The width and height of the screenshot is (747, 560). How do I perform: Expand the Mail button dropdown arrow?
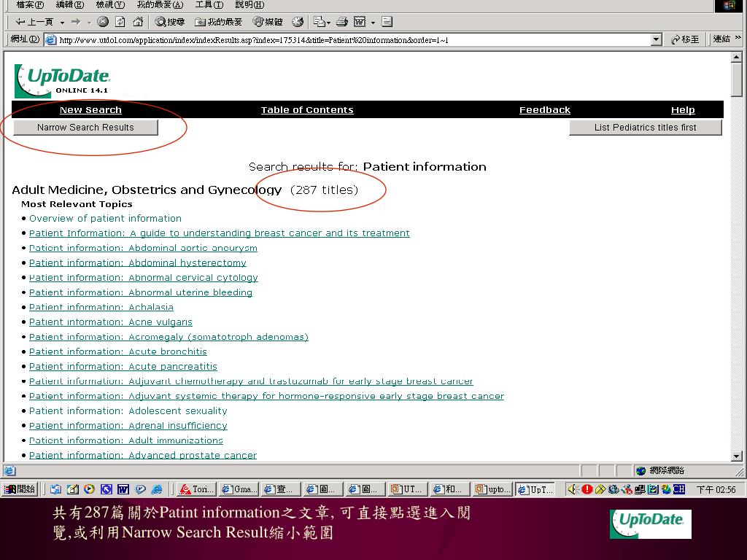coord(330,22)
